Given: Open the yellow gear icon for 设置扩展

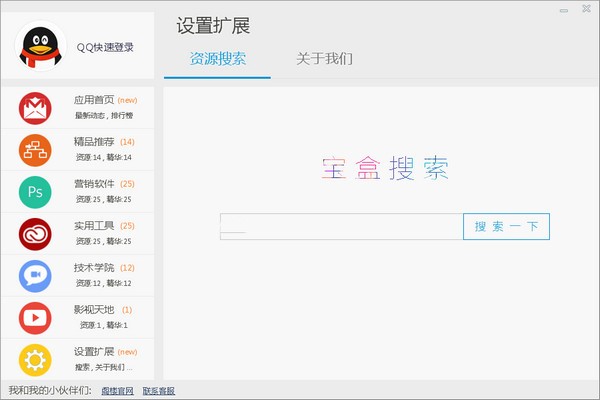Looking at the screenshot, I should (35, 360).
